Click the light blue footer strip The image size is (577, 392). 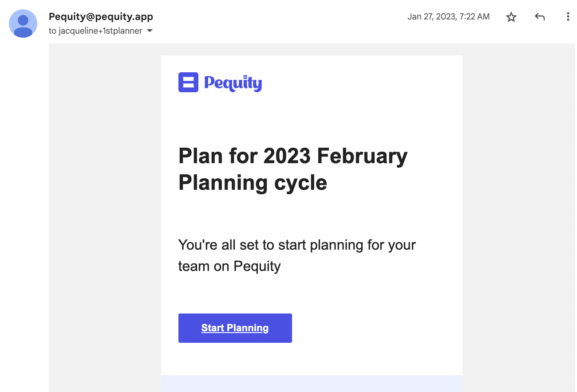point(312,384)
